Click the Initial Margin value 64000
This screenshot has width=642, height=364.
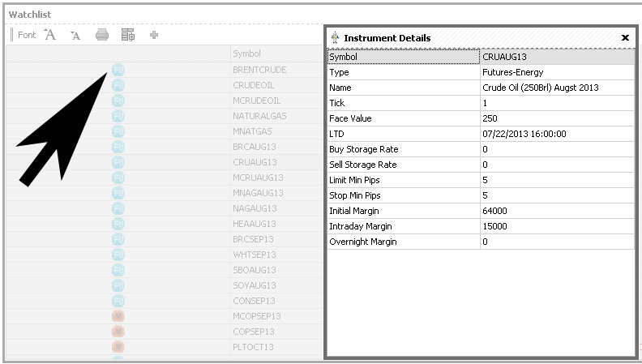pyautogui.click(x=494, y=211)
